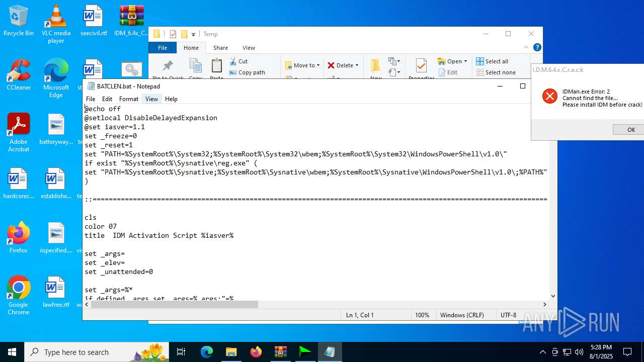Click the Notepad vertical scroll down arrow

(x=553, y=296)
